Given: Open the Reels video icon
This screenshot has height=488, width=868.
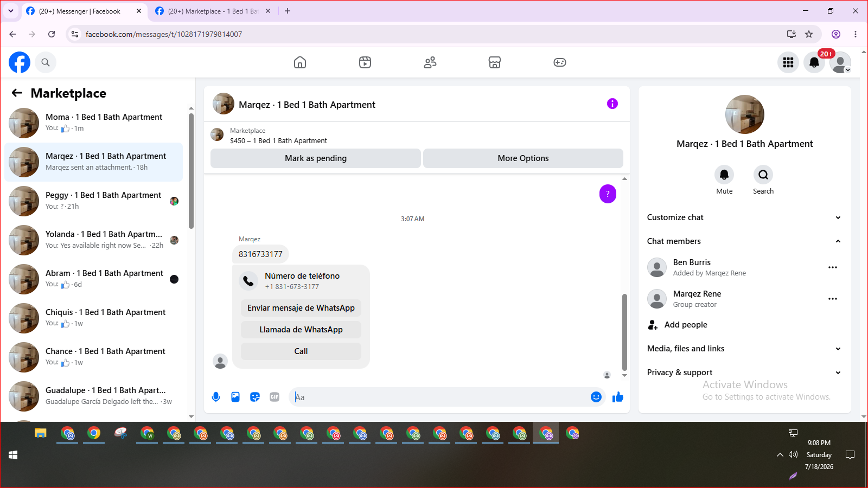Looking at the screenshot, I should (x=365, y=62).
